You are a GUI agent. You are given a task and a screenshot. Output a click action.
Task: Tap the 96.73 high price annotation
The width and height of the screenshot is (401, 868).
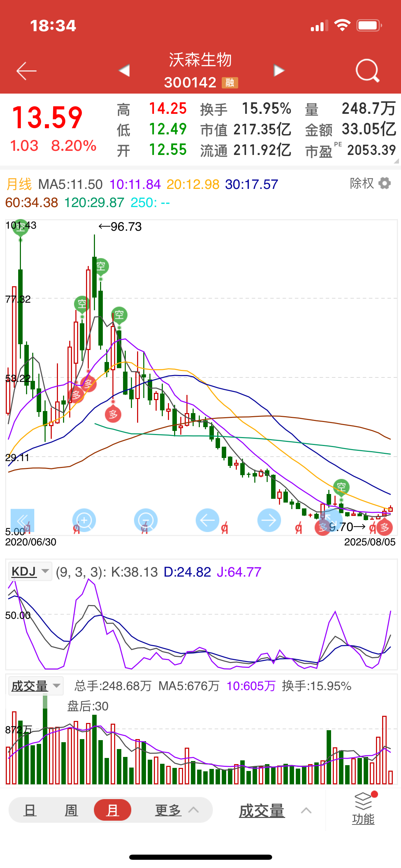click(x=120, y=227)
